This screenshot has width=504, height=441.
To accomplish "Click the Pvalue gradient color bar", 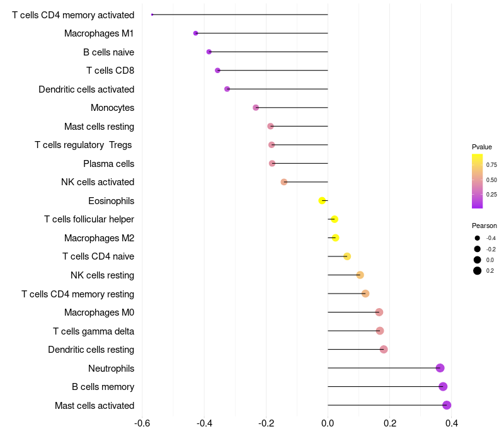I will tap(477, 181).
